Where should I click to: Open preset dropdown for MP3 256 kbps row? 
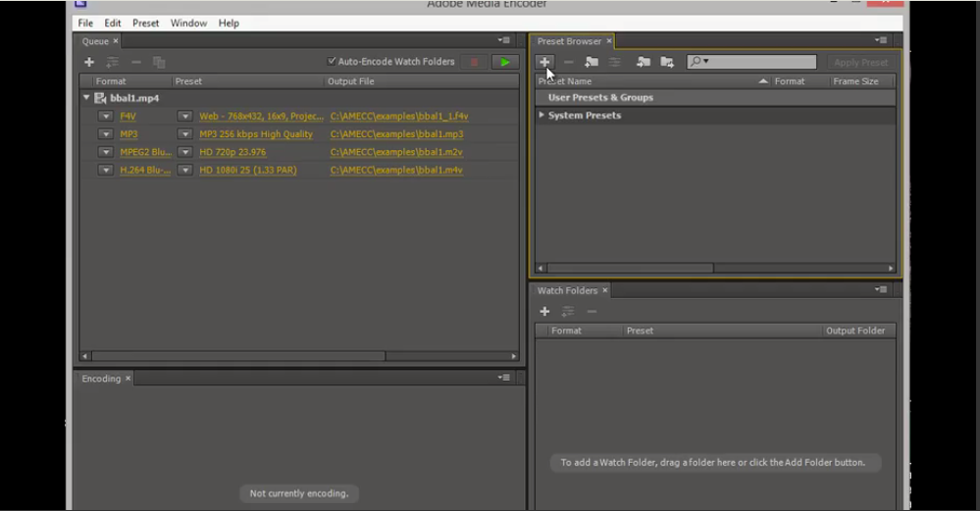(184, 133)
